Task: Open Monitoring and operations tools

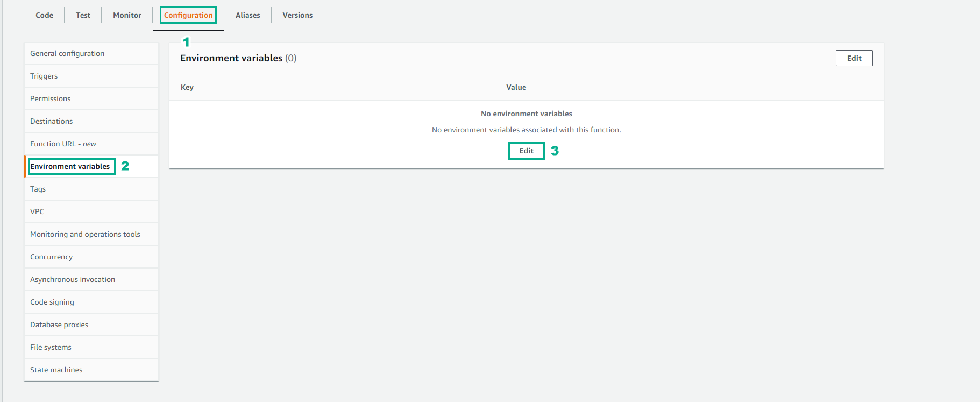Action: pos(91,234)
